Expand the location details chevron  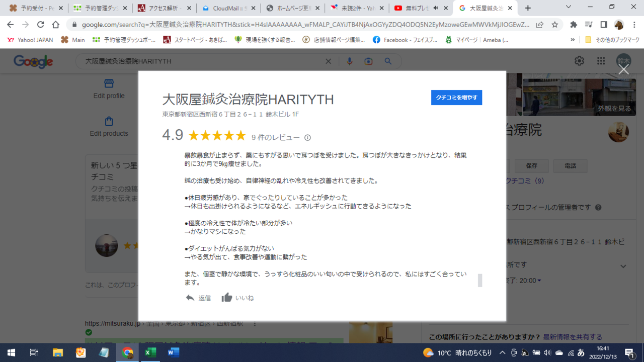point(623,266)
